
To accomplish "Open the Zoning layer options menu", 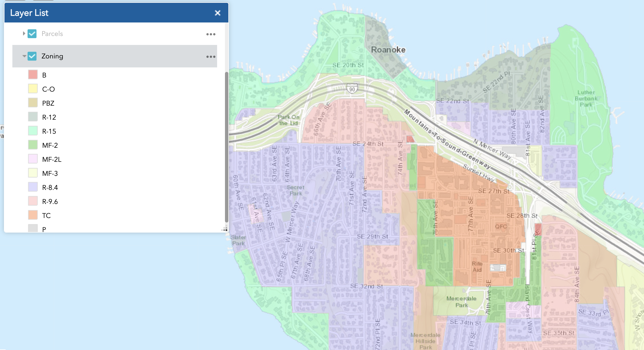I will tap(211, 57).
